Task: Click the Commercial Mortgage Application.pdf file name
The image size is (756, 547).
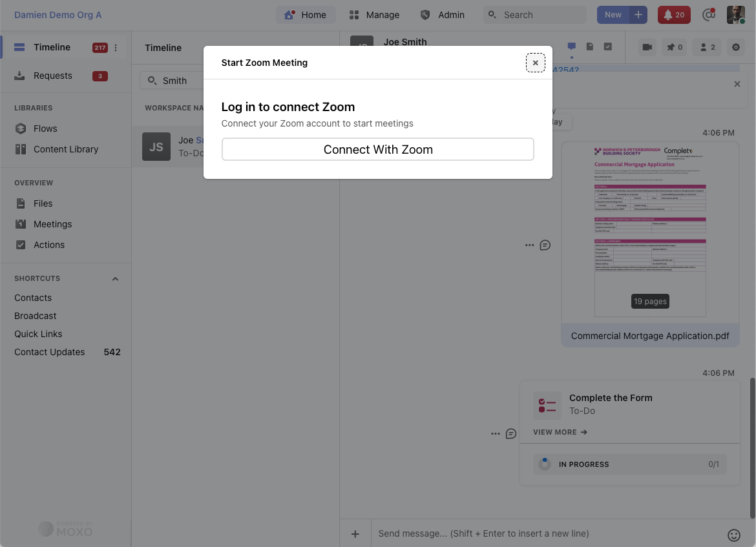Action: (x=650, y=336)
